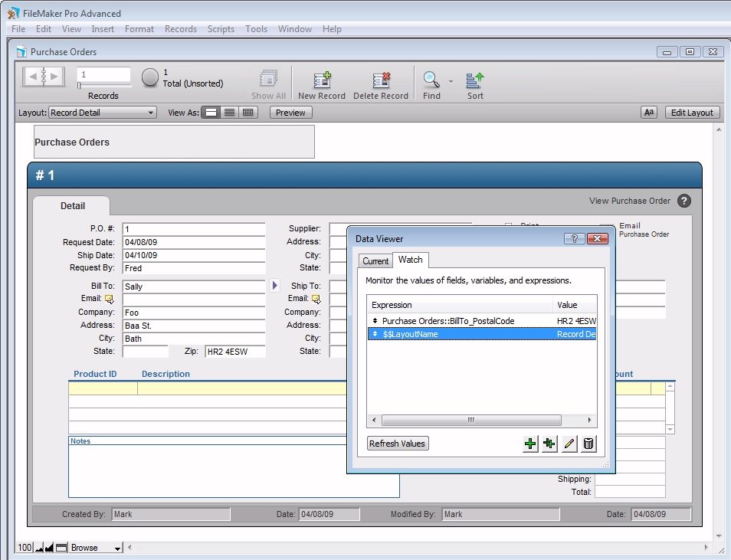The height and width of the screenshot is (560, 731).
Task: Click the Show All toolbar icon
Action: tap(268, 79)
